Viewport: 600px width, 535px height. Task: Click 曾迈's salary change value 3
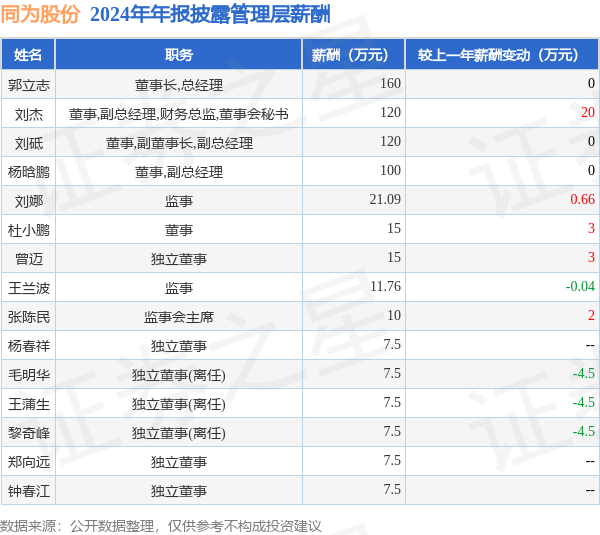[592, 257]
